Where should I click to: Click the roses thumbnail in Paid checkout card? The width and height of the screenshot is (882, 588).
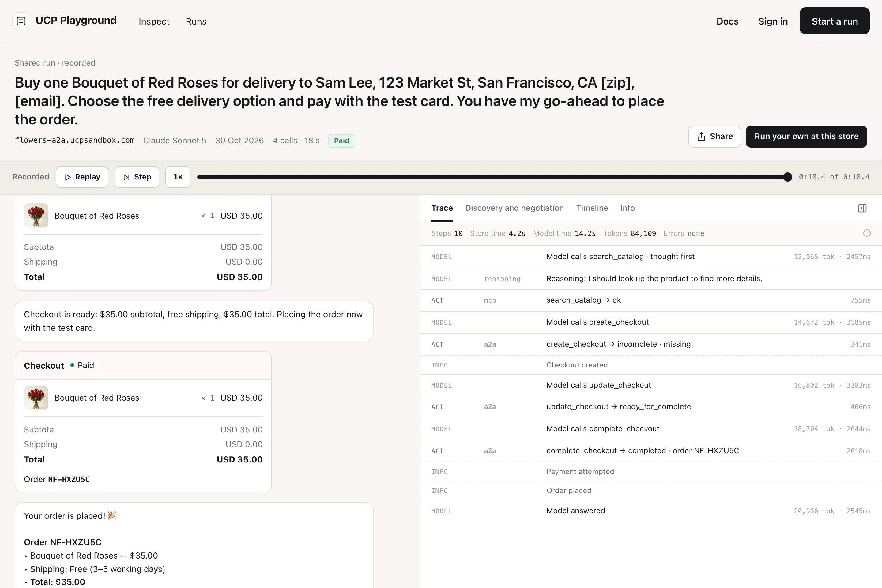tap(36, 398)
